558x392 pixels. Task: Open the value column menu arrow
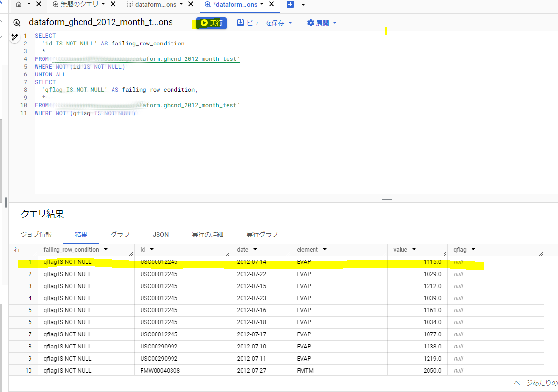pyautogui.click(x=414, y=250)
